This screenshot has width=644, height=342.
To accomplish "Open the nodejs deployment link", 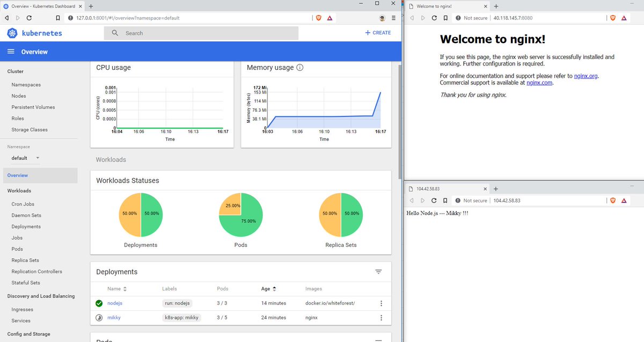I will coord(115,303).
